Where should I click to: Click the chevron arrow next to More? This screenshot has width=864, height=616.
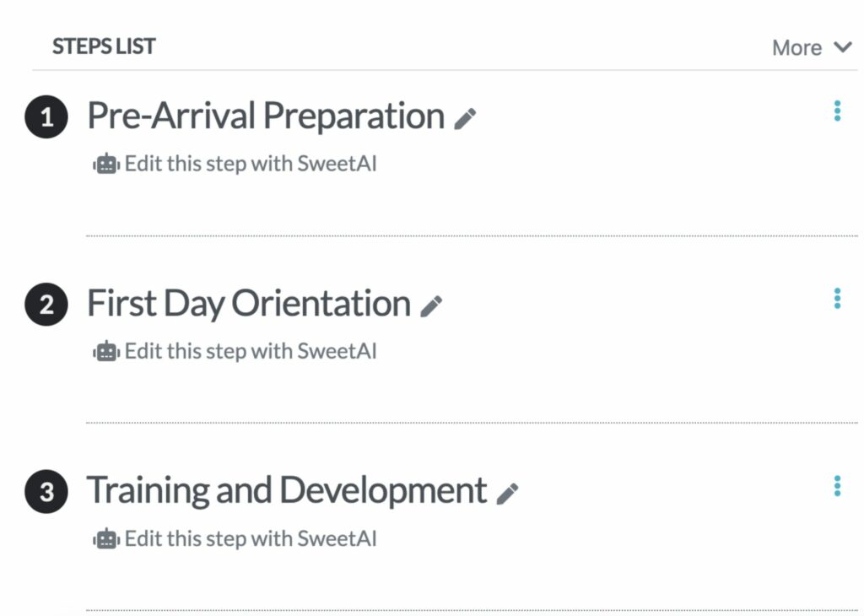pos(843,47)
